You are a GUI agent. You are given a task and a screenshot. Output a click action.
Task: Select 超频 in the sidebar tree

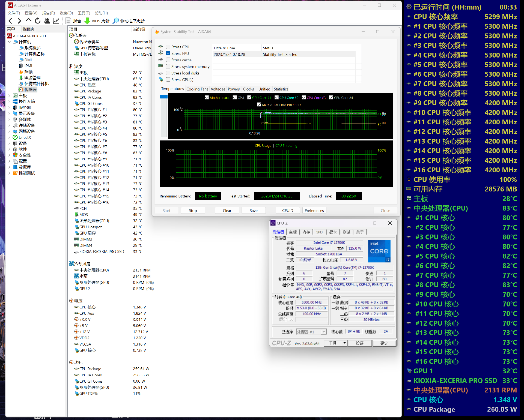28,72
